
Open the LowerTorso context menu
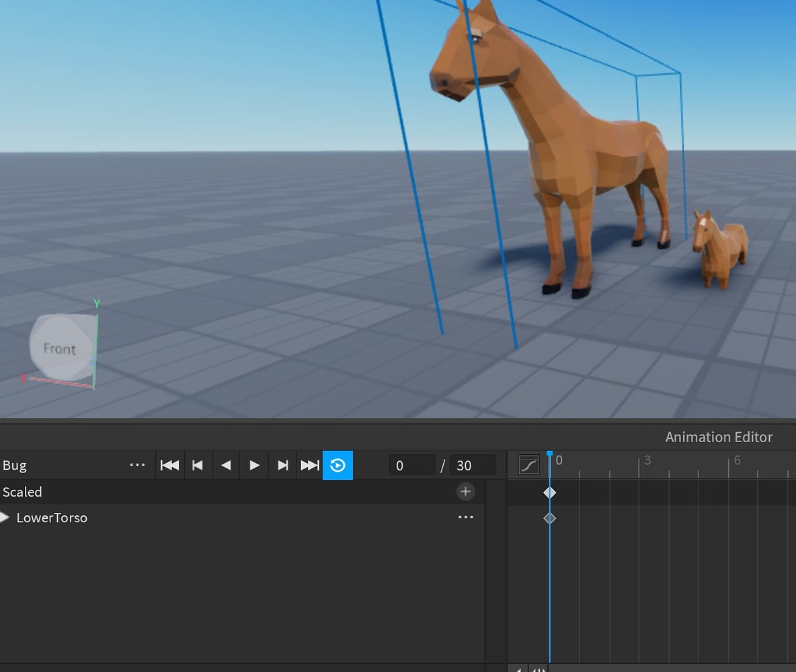click(x=466, y=517)
